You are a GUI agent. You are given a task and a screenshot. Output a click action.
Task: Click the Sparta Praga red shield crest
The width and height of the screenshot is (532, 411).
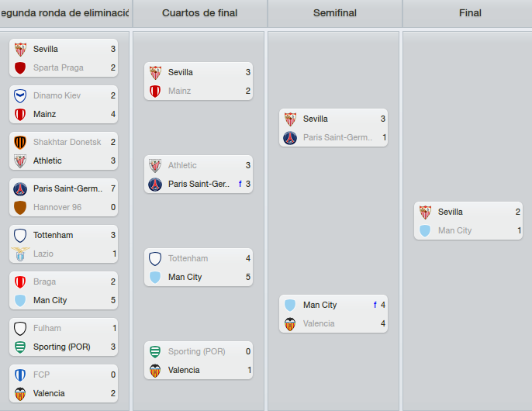pos(20,68)
